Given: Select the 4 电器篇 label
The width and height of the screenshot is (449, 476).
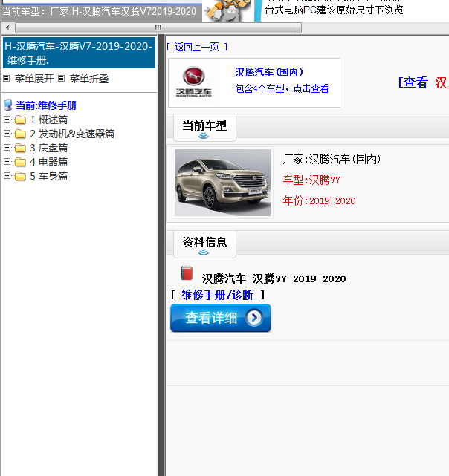Looking at the screenshot, I should (x=48, y=162).
